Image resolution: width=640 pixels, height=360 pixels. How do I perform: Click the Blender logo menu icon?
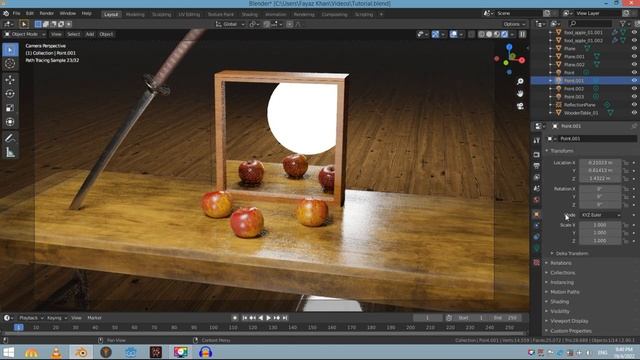click(x=6, y=13)
